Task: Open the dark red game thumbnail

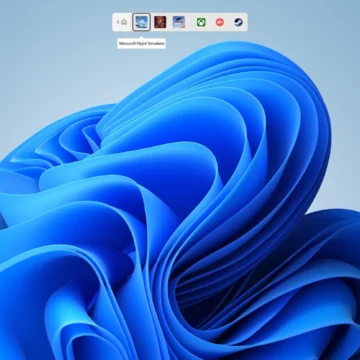Action: 160,22
